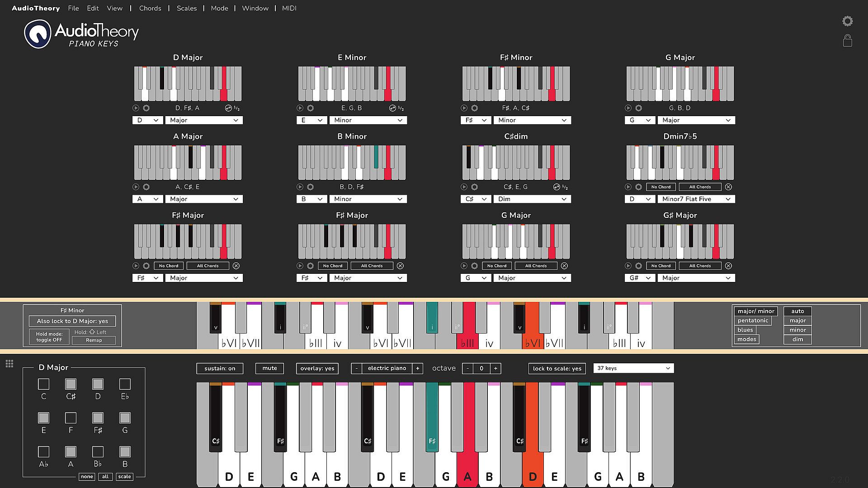
Task: Open gear settings for G Major chord
Action: [638, 108]
